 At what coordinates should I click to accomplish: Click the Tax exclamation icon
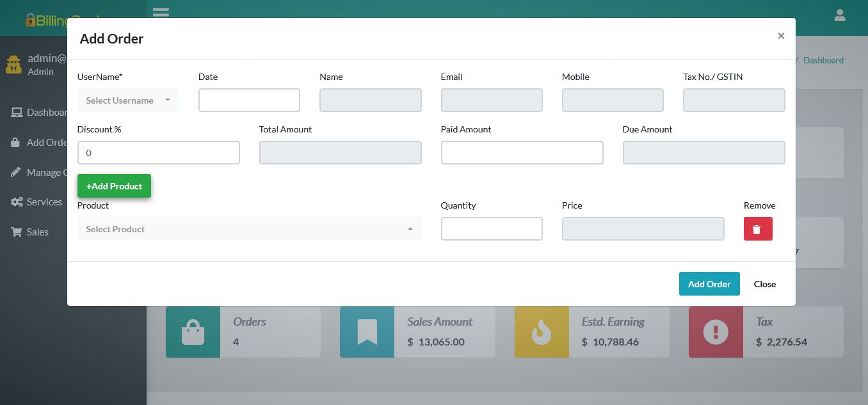pyautogui.click(x=715, y=332)
